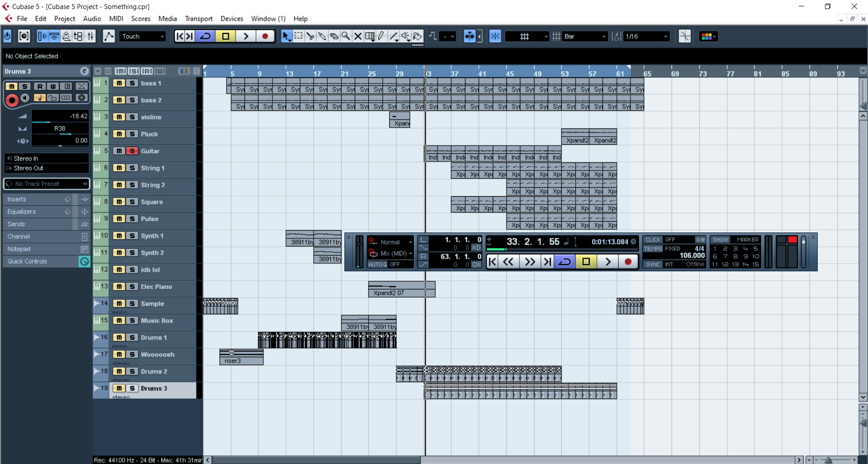Expand the Sends inspector section
This screenshot has width=868, height=464.
[x=38, y=224]
